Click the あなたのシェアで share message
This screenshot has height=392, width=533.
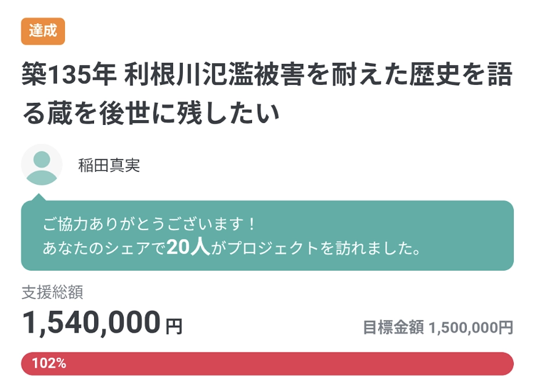[105, 246]
